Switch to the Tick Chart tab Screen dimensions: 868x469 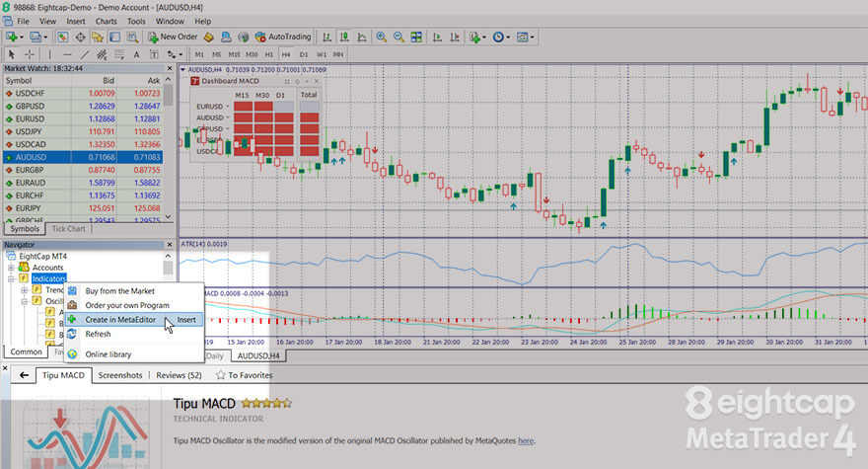pos(69,228)
